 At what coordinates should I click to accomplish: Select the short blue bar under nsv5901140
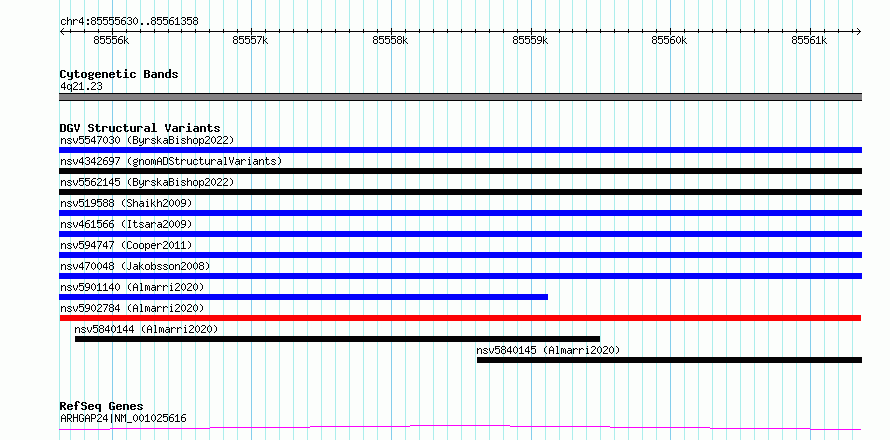point(304,297)
